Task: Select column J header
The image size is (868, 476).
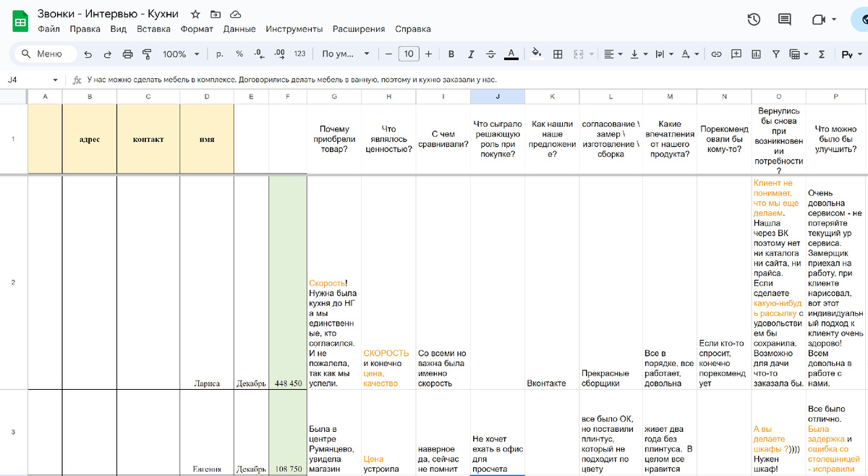Action: pos(498,96)
